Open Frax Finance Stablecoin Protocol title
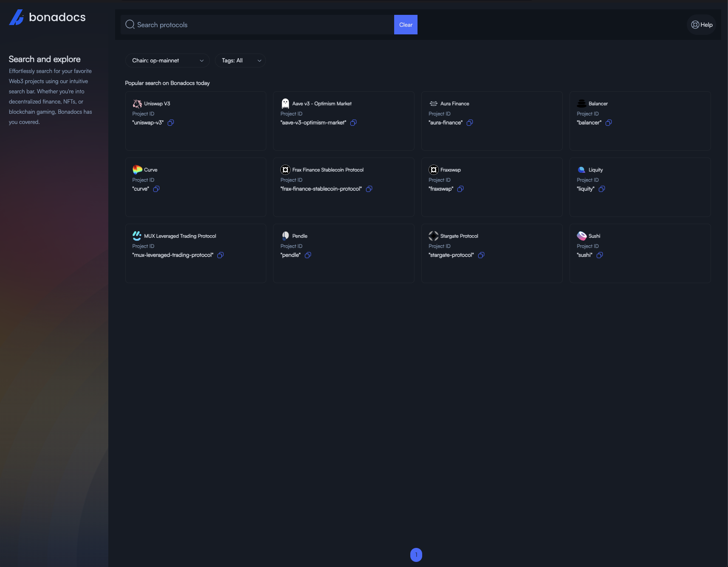 pos(328,170)
